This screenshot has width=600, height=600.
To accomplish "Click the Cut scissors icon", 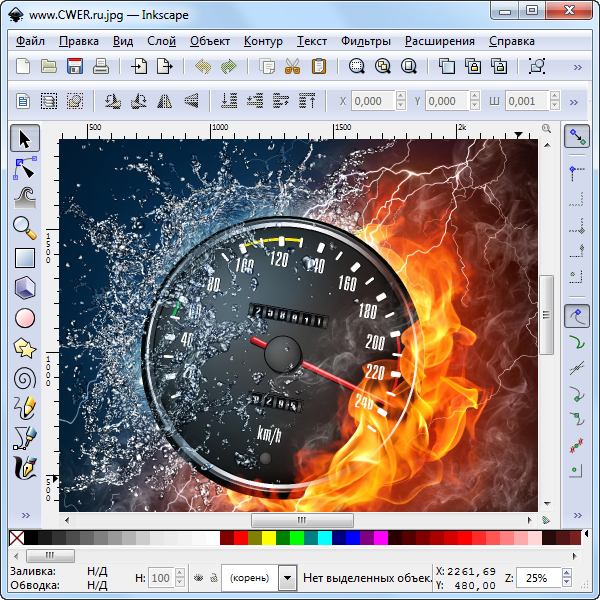I will (x=292, y=67).
